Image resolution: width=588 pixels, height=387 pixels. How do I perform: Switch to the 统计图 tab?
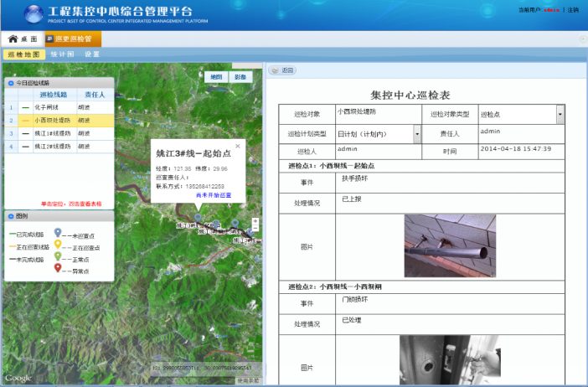coord(62,54)
